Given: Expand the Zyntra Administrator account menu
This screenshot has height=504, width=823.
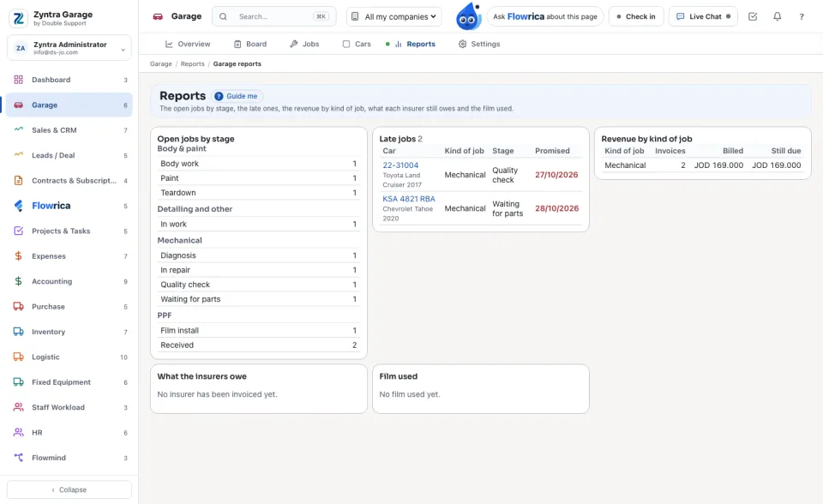Looking at the screenshot, I should coord(69,48).
